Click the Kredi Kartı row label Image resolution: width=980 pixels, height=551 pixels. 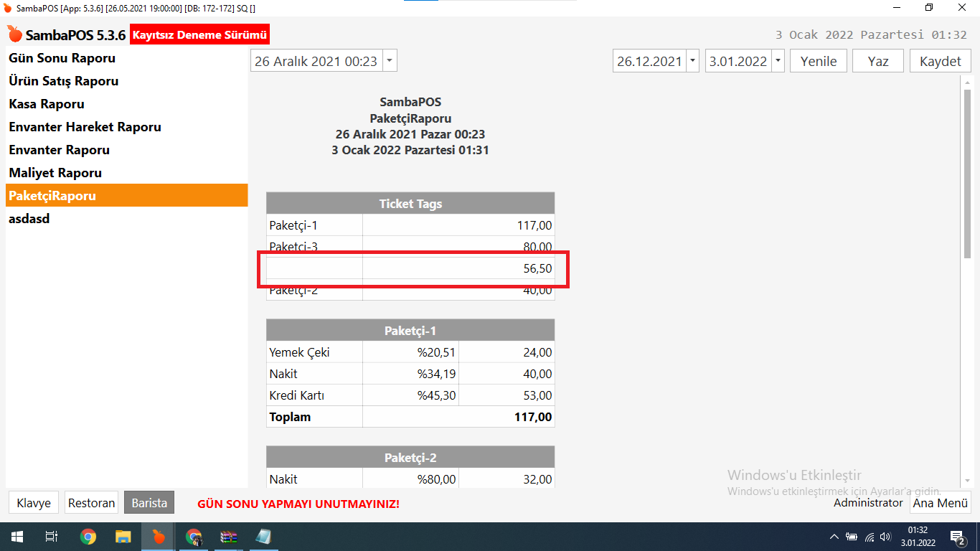pos(297,395)
